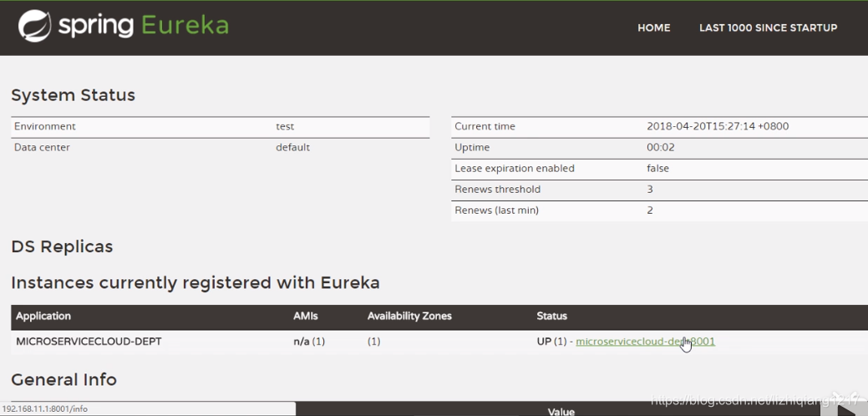868x416 pixels.
Task: Click the AMIs column header
Action: [x=306, y=317]
